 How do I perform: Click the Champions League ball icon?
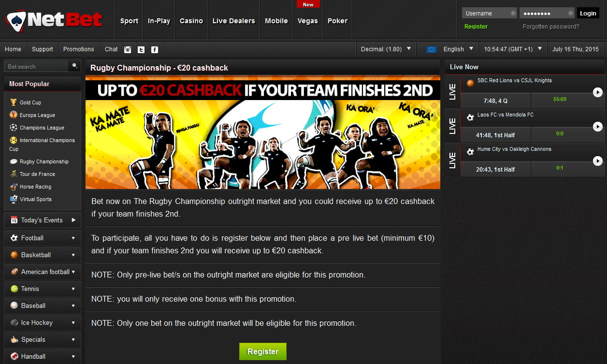(13, 128)
